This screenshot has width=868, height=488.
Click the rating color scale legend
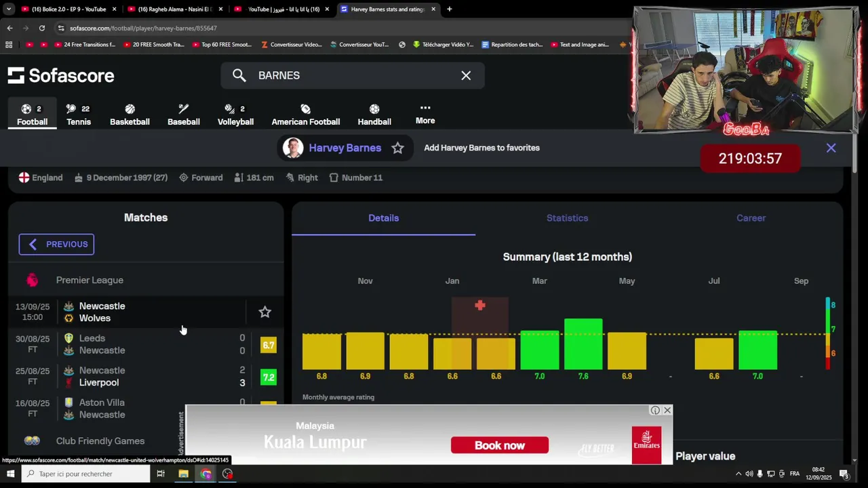pos(828,333)
